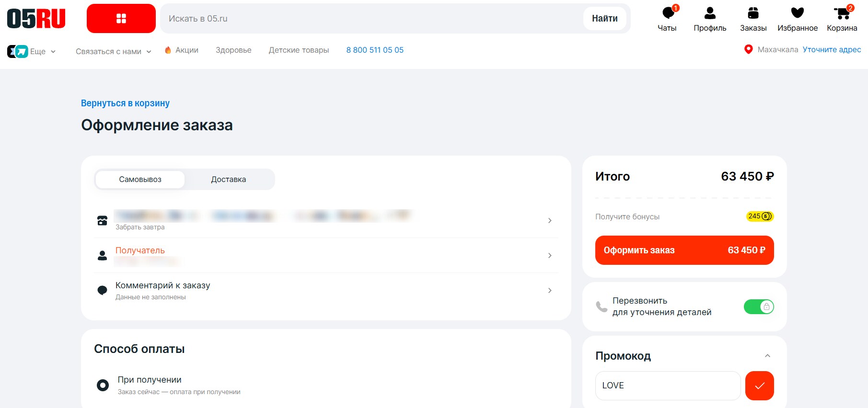Viewport: 868px width, 408px height.
Task: Click the Найти search button
Action: click(605, 19)
